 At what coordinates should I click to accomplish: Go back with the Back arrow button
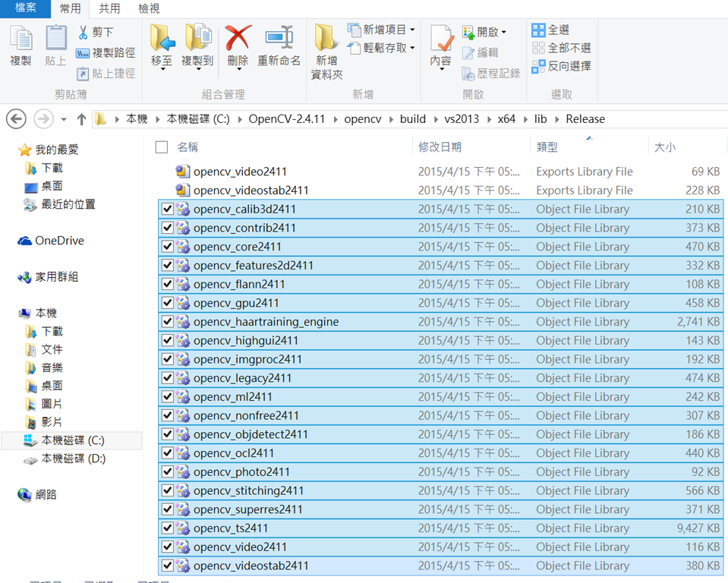[16, 119]
